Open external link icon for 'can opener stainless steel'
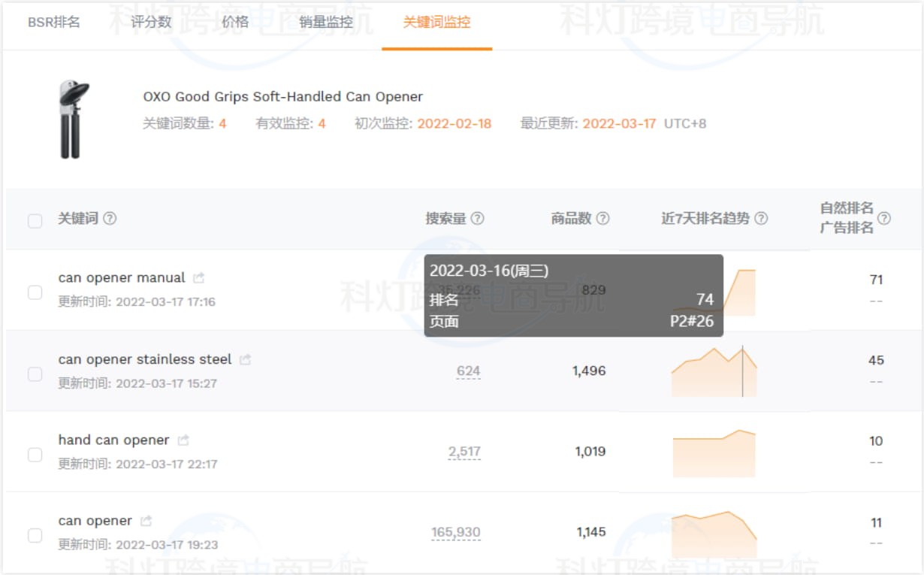 pyautogui.click(x=245, y=360)
